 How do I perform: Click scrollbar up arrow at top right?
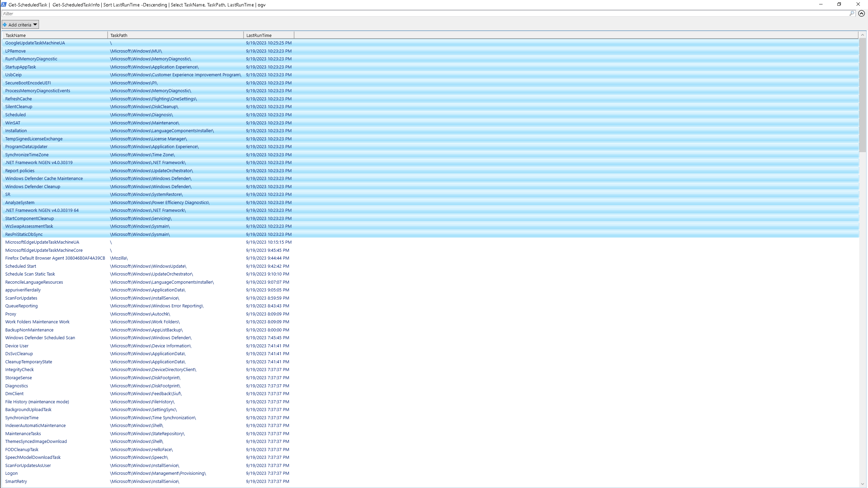pos(863,35)
